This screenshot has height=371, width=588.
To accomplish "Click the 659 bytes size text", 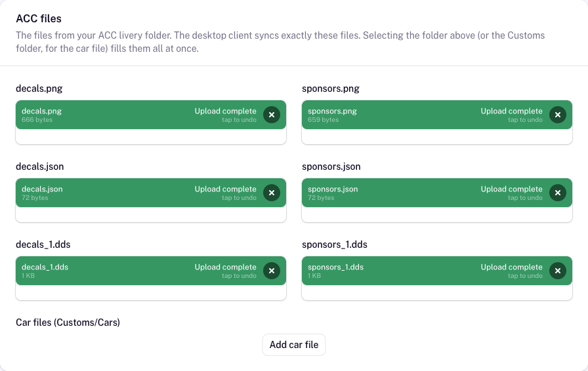I will [324, 120].
